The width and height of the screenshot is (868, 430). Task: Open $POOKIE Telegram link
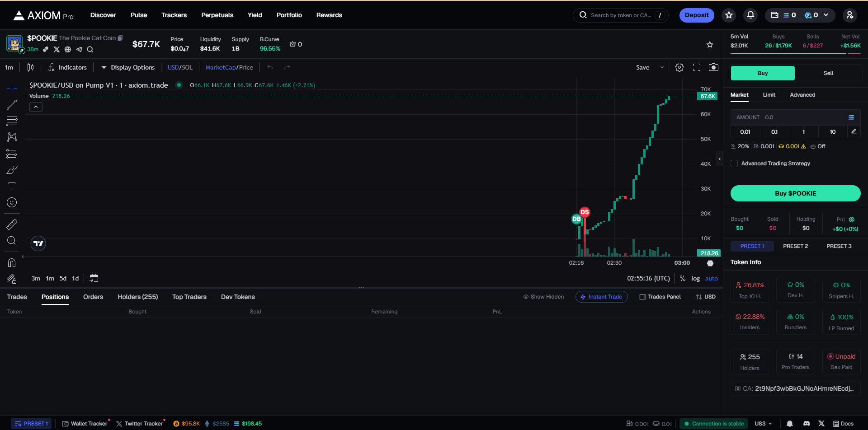tap(79, 49)
